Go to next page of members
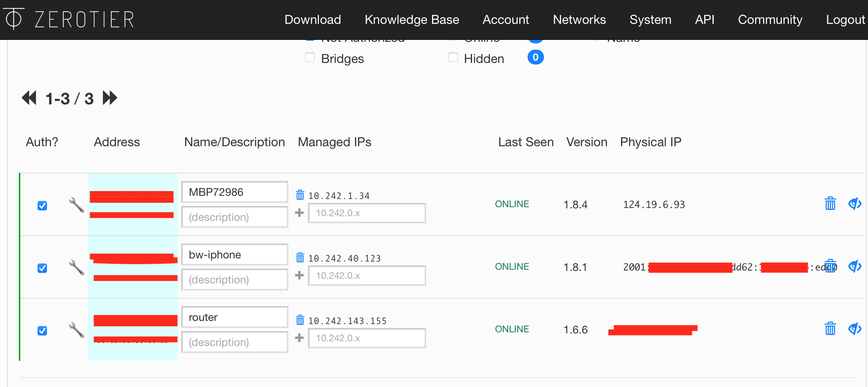 click(110, 98)
